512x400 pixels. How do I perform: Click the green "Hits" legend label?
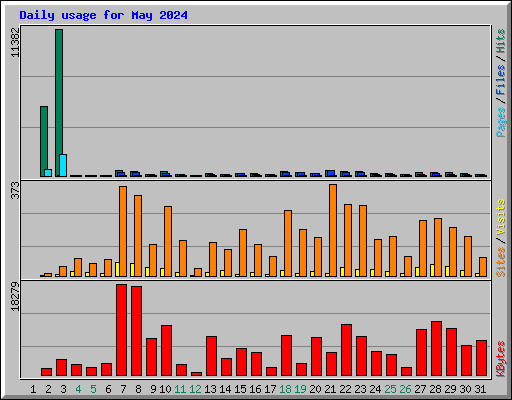501,41
